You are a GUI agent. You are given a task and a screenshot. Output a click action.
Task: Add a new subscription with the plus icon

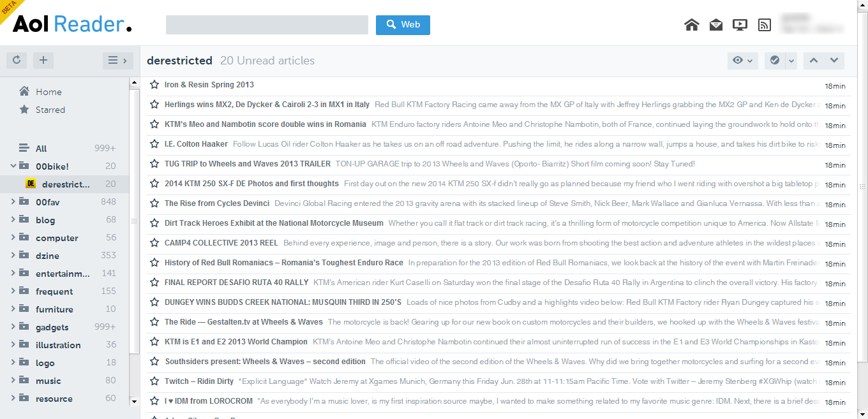point(43,60)
